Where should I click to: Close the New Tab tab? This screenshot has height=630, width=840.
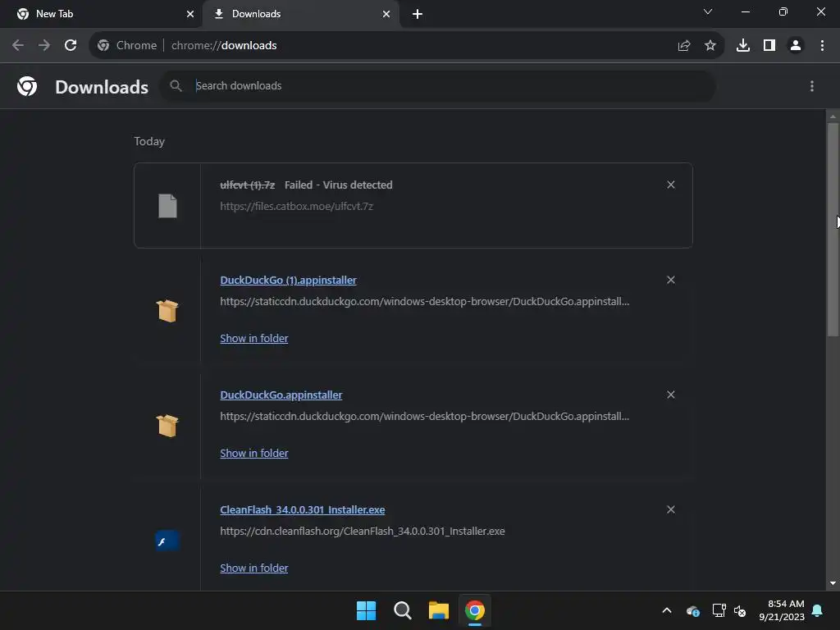point(189,14)
